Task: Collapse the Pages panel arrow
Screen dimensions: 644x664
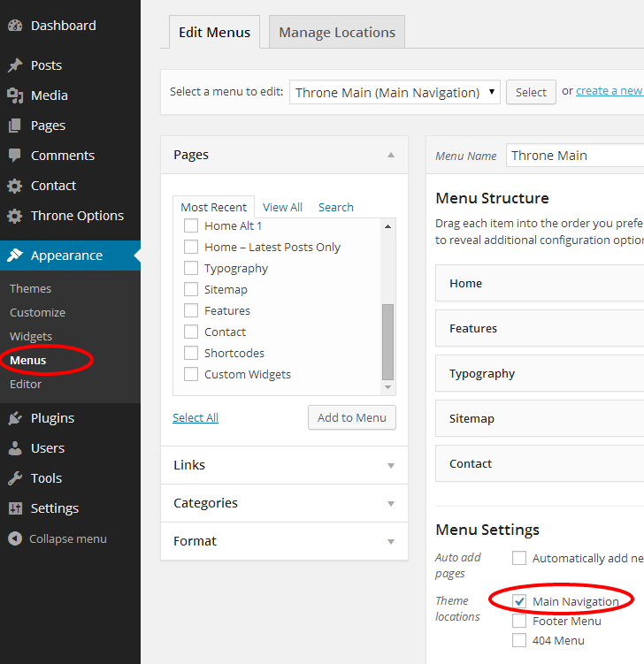Action: click(x=391, y=155)
